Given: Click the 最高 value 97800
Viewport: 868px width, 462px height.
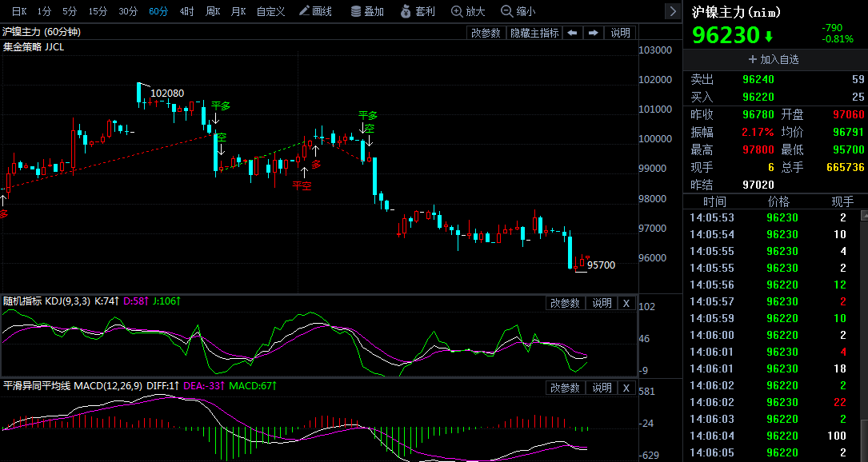Looking at the screenshot, I should pyautogui.click(x=758, y=150).
